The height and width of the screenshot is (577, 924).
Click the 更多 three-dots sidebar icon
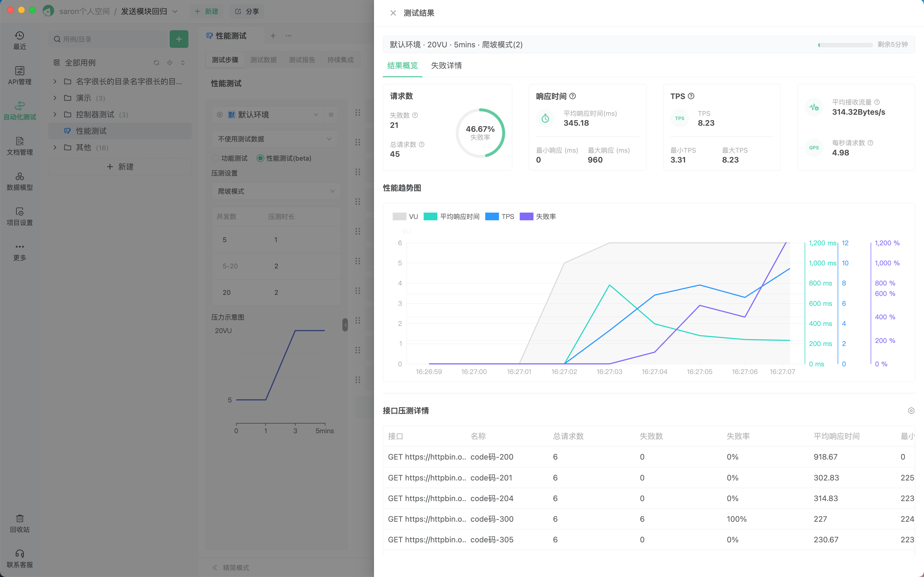coord(20,252)
